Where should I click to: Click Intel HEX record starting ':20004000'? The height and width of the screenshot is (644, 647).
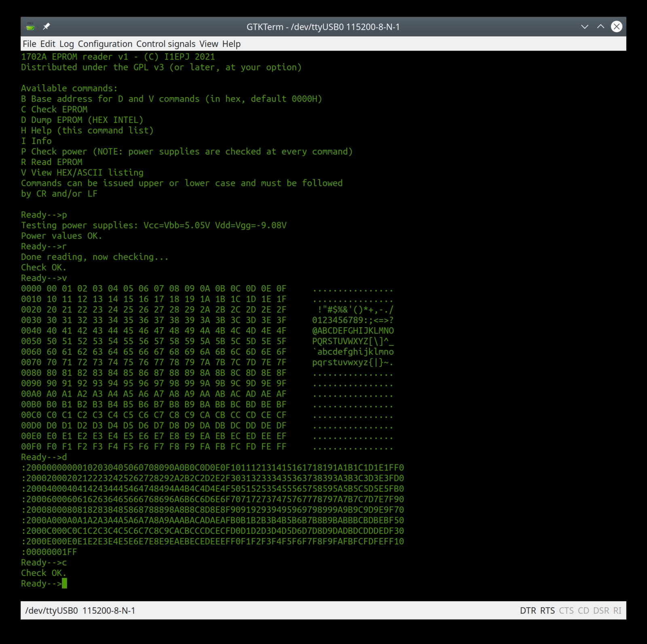pyautogui.click(x=213, y=488)
